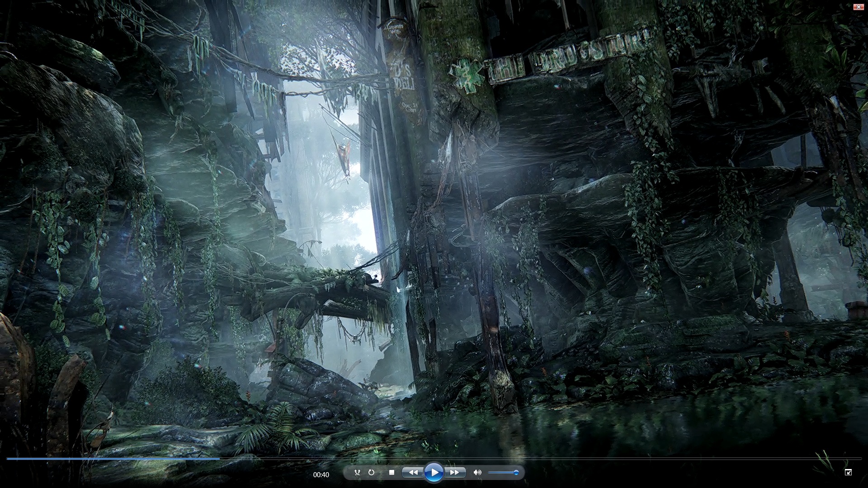Mute the speaker volume icon
868x488 pixels.
tap(477, 472)
